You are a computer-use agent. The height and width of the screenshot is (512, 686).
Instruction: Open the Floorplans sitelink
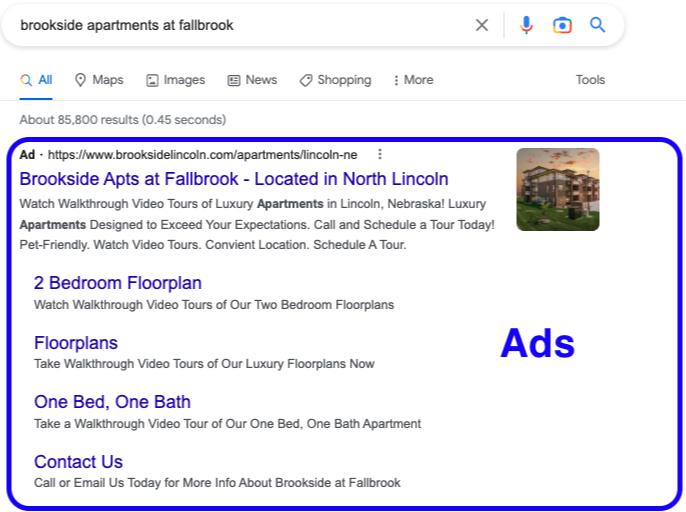pos(76,343)
